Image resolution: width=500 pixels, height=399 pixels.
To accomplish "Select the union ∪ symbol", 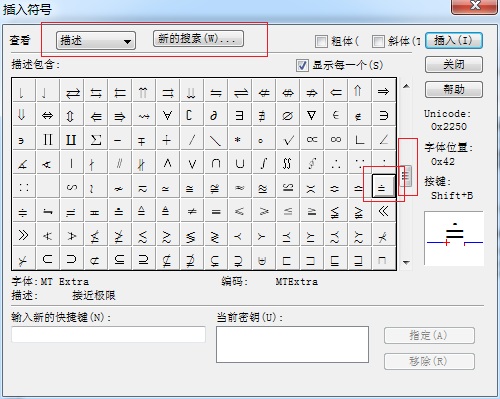I will [239, 163].
